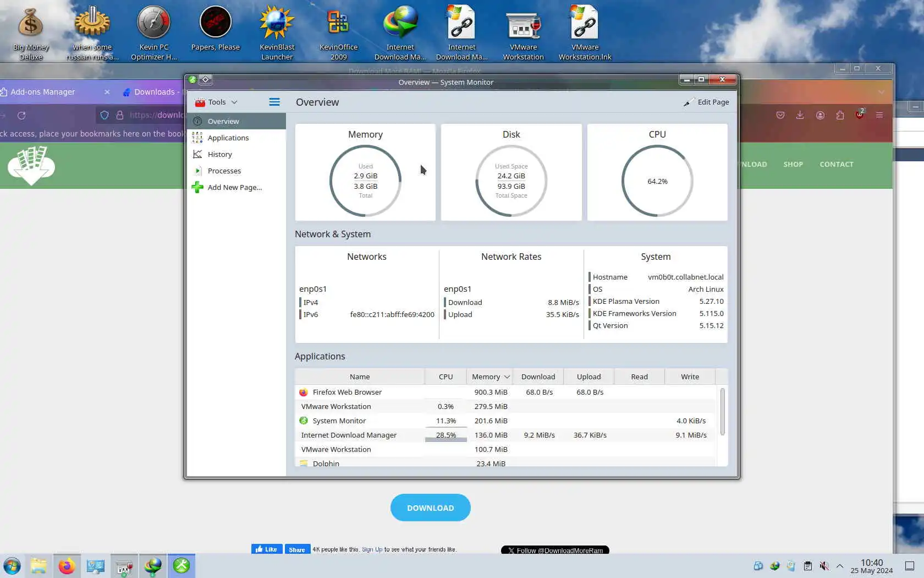
Task: Click the Pocket icon in Firefox toolbar
Action: [780, 115]
